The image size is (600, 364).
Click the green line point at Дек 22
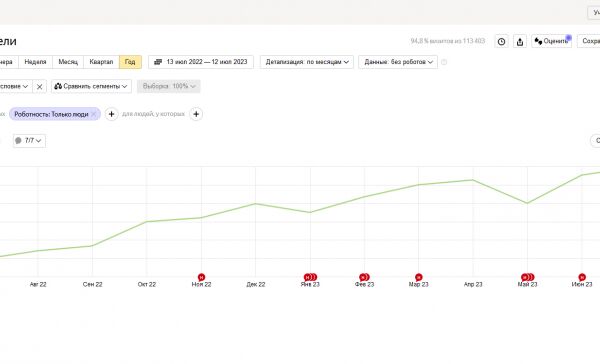coord(256,204)
